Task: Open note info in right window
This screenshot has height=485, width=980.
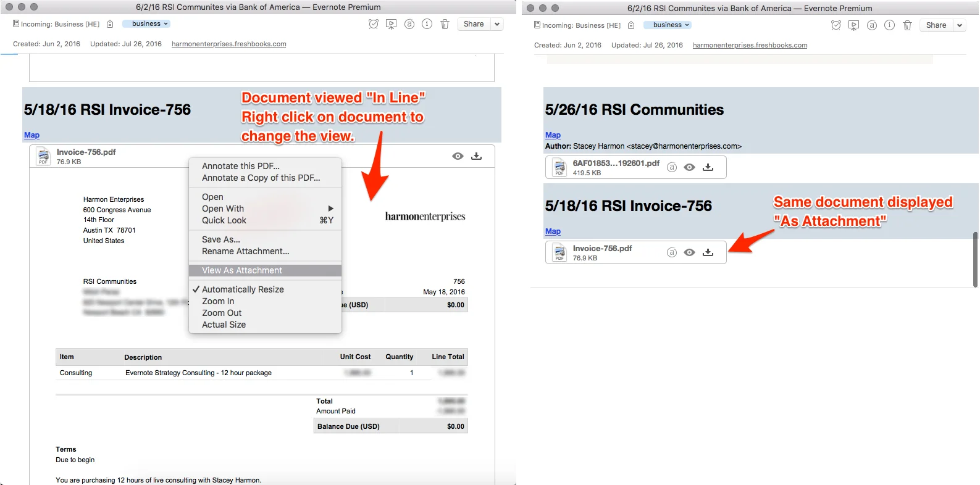Action: tap(889, 25)
